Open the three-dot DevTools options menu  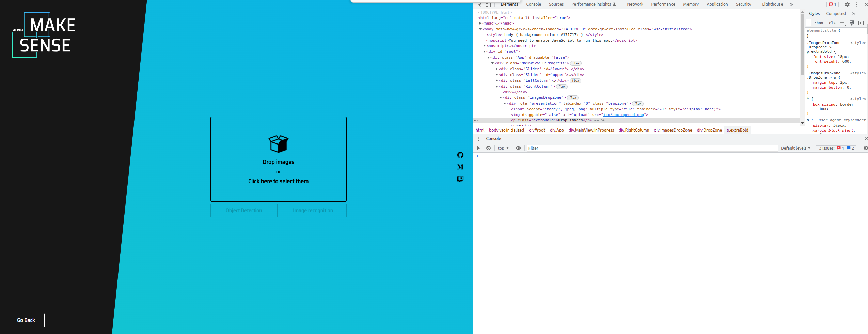click(x=856, y=4)
